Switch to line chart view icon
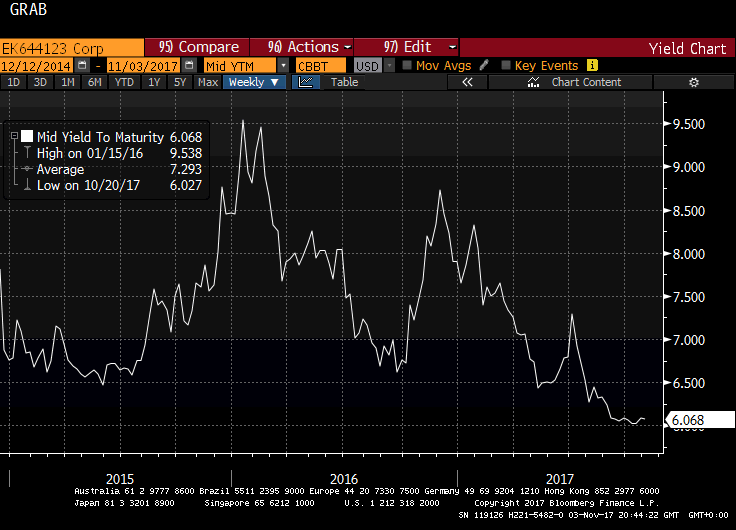736x530 pixels. tap(306, 82)
